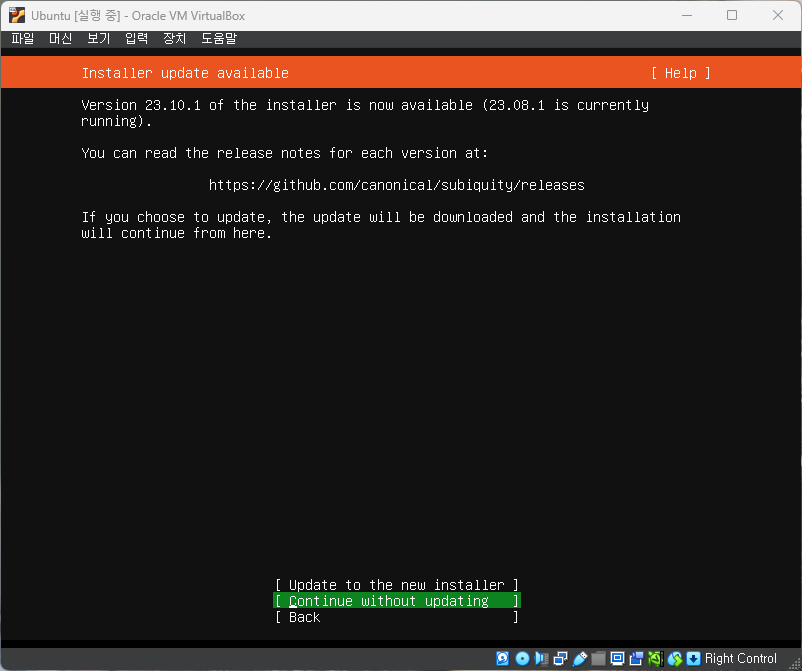Click the Installer update available heading

point(185,73)
